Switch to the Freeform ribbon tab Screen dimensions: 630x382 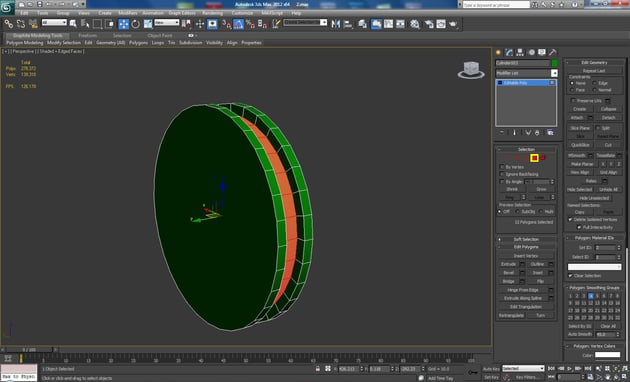[x=88, y=35]
